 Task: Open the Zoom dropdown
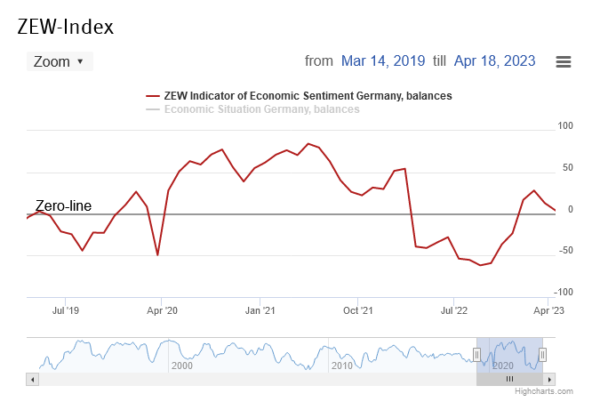(59, 62)
